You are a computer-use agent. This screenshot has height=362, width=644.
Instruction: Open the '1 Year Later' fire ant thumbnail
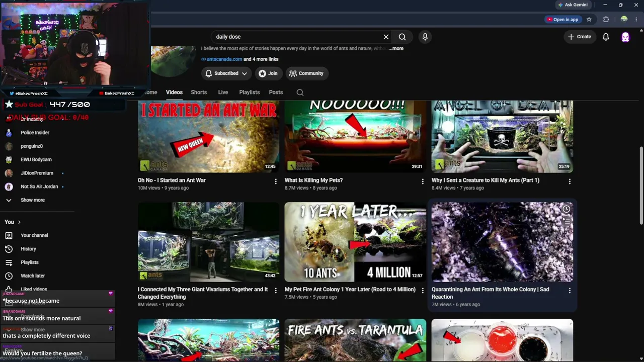point(355,242)
